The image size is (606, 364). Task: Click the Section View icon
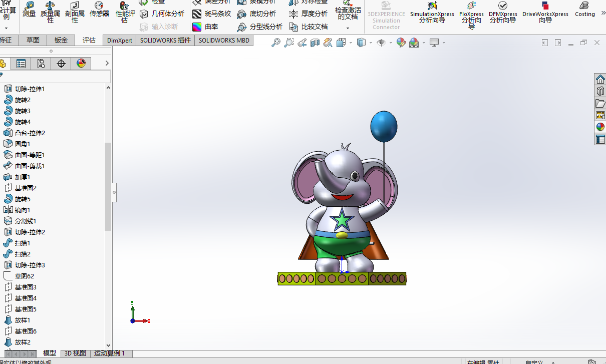[x=315, y=43]
